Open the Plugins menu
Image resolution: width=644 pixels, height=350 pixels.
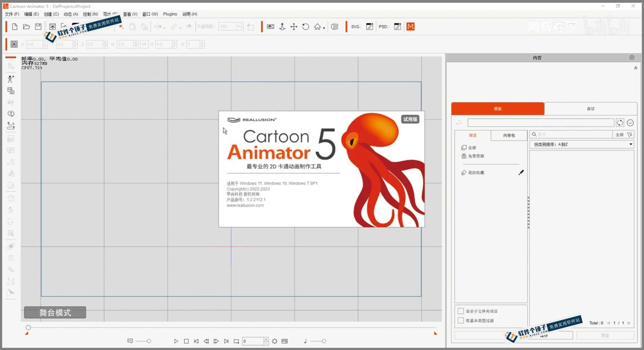170,14
